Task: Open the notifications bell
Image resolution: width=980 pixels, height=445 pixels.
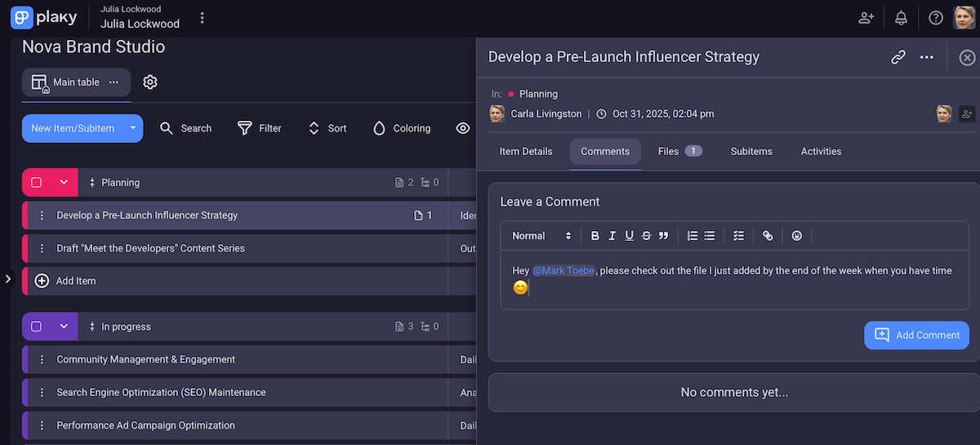Action: click(901, 18)
